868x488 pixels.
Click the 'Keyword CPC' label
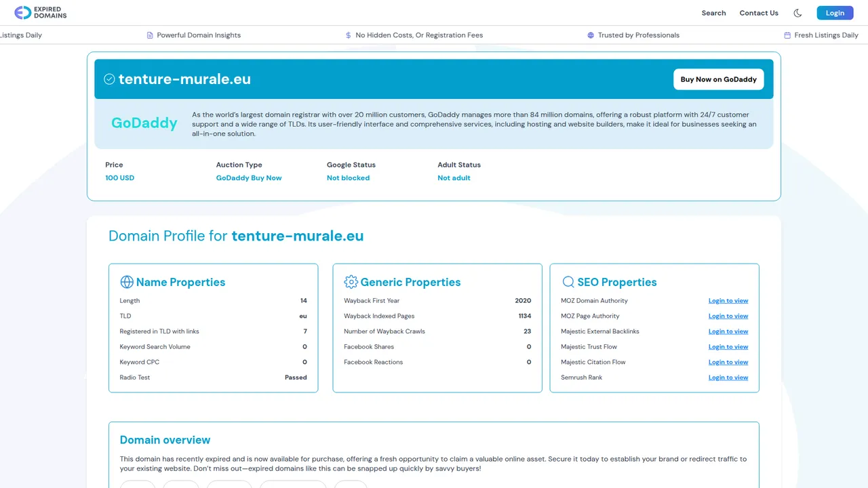click(140, 363)
